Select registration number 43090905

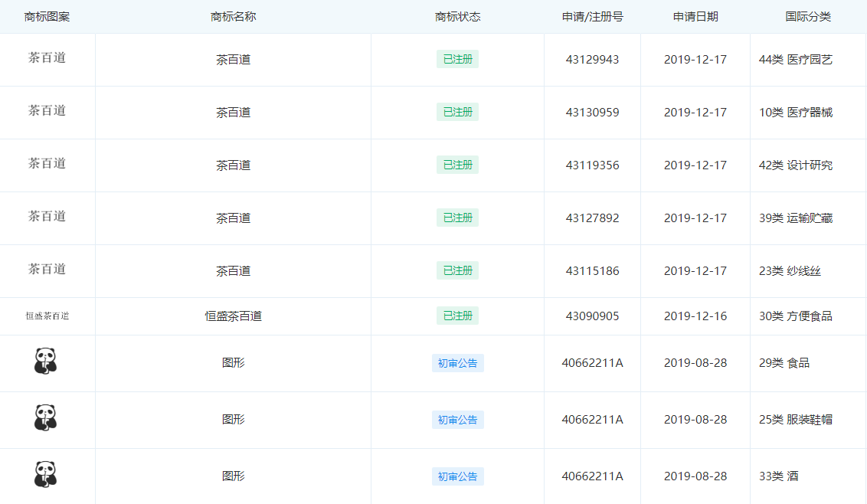click(592, 316)
